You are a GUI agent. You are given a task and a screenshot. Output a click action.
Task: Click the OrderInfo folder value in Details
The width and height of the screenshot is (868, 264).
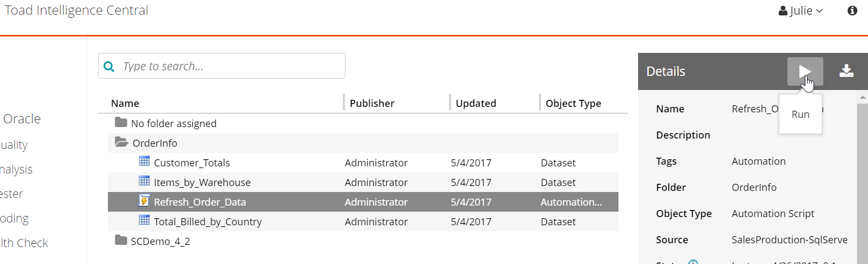754,187
